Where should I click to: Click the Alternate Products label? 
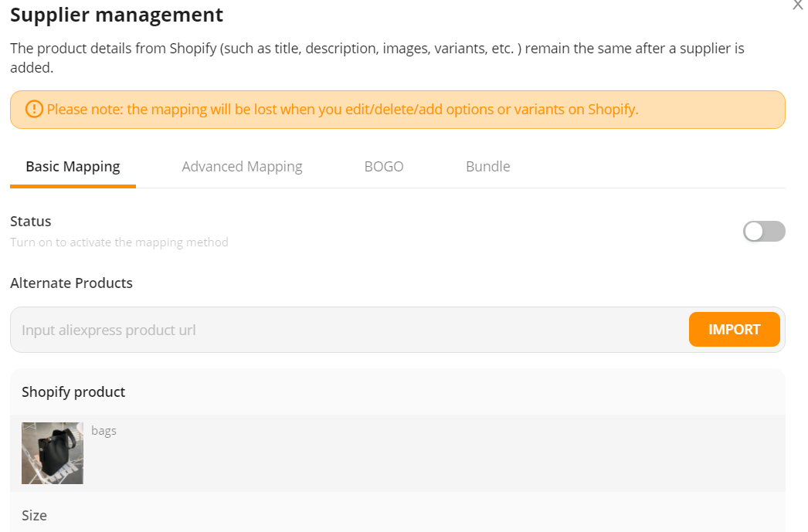click(x=71, y=283)
